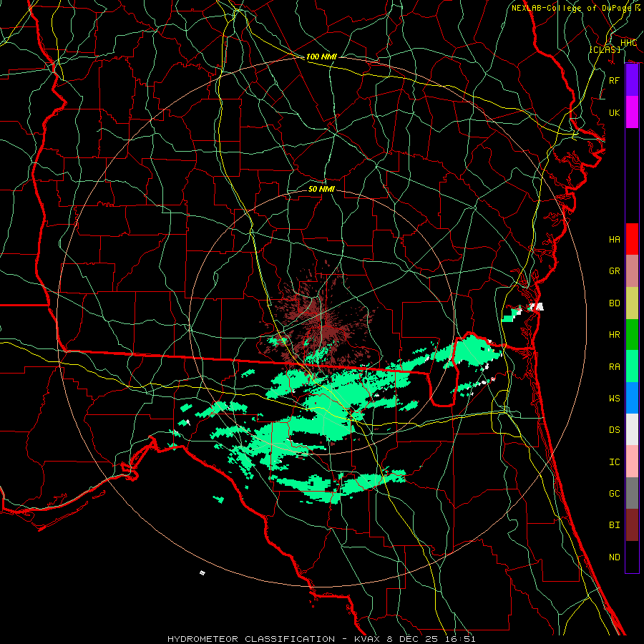Click the "BI" legend label
644x644 pixels.
coord(615,525)
